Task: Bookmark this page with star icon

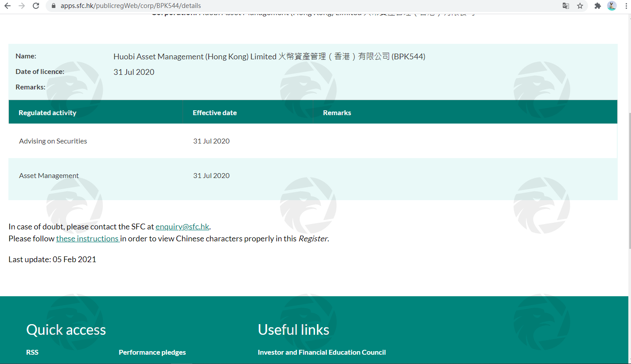Action: tap(580, 6)
